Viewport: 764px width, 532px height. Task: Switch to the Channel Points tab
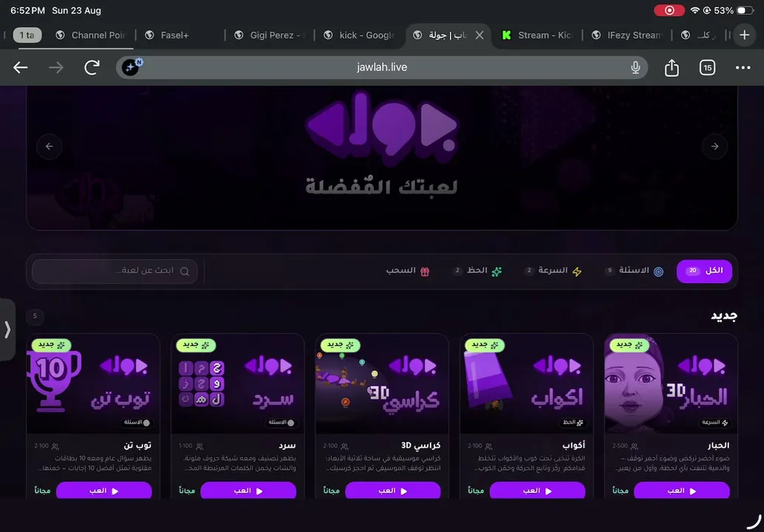tap(91, 35)
